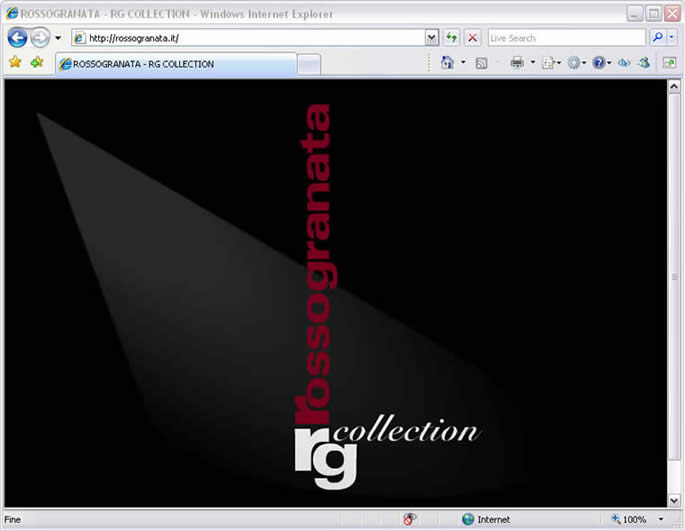Click the Back navigation button
The image size is (685, 531).
pos(17,37)
